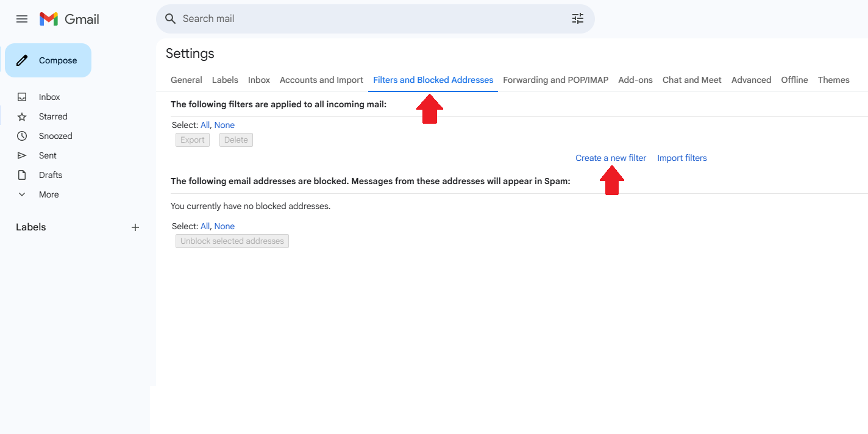Click the Delete filters button
Viewport: 868px width, 434px height.
[236, 140]
